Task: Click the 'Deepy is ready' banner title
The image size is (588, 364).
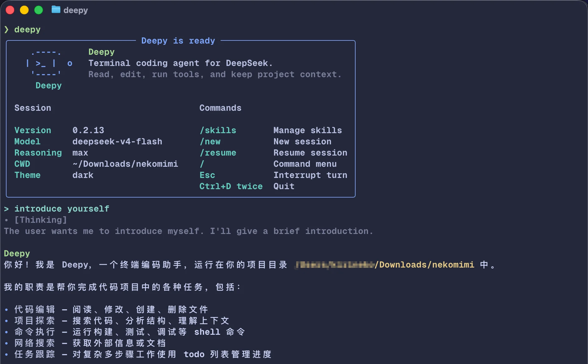Action: [x=178, y=41]
